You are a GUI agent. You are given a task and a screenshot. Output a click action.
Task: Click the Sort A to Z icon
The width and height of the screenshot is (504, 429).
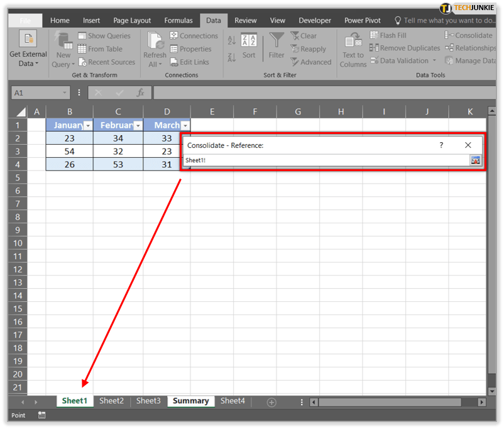(231, 40)
